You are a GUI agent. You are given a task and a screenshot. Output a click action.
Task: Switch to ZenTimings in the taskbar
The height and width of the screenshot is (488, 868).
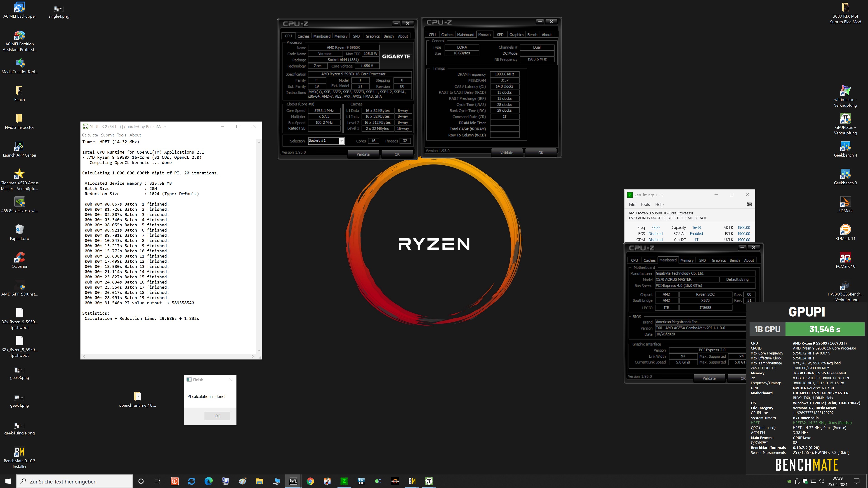tap(344, 481)
